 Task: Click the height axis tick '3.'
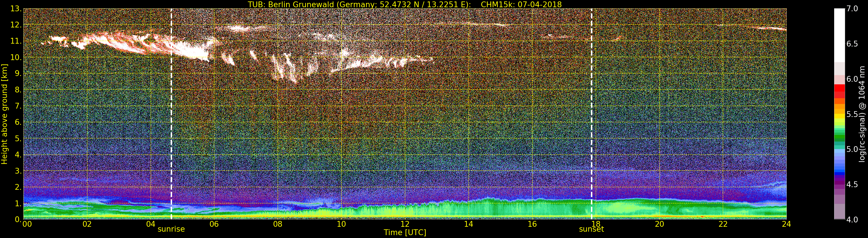(x=18, y=171)
